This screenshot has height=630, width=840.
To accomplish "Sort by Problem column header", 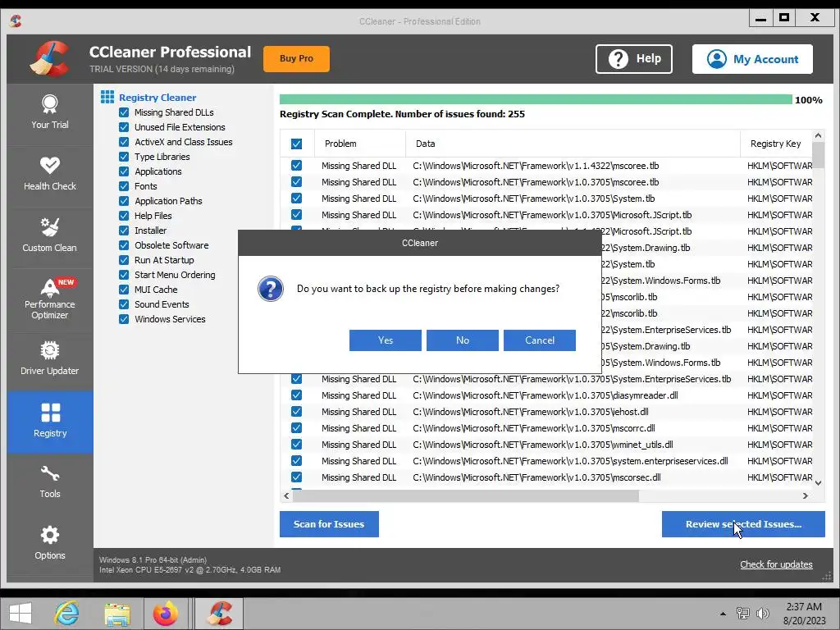I will 360,144.
